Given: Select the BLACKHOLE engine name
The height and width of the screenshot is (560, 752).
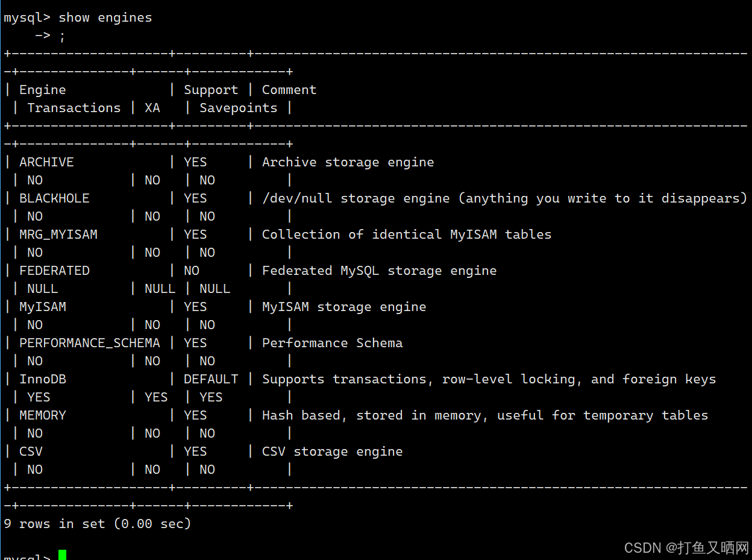Looking at the screenshot, I should (54, 198).
